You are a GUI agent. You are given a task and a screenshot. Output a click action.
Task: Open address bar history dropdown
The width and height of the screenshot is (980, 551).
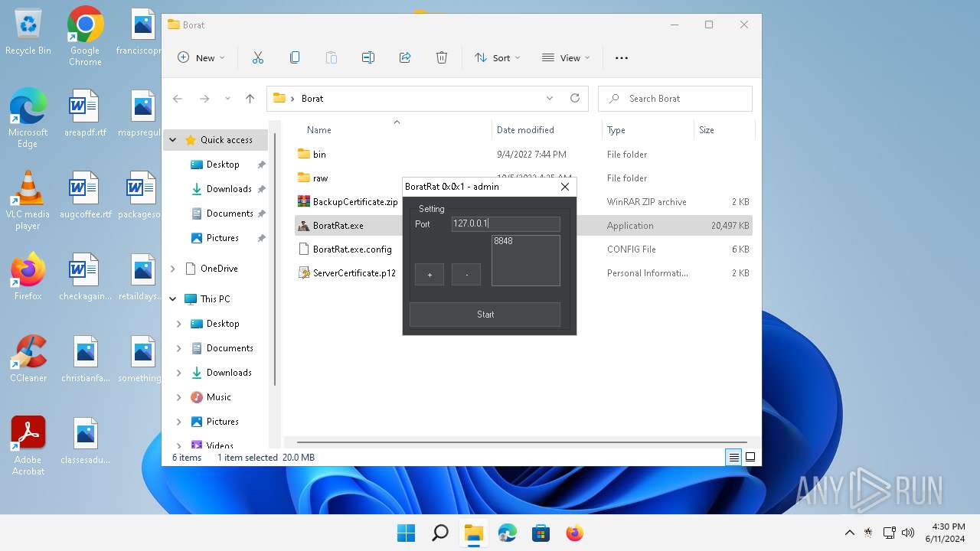tap(549, 98)
